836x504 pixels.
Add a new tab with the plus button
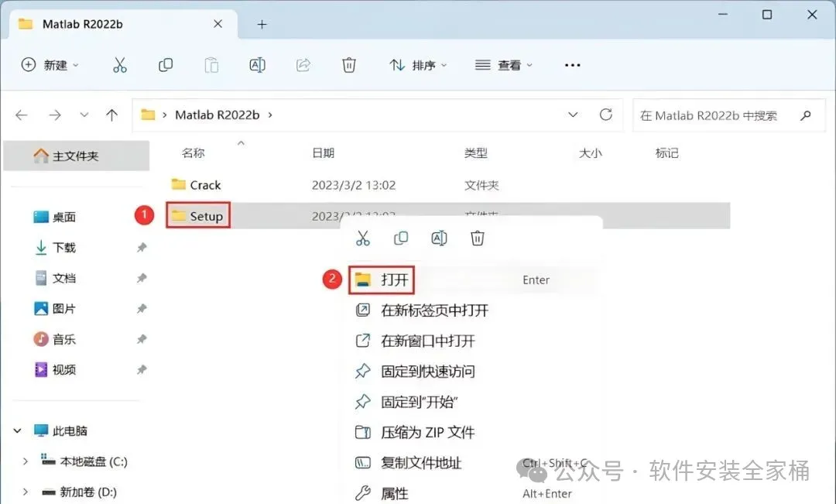click(262, 24)
